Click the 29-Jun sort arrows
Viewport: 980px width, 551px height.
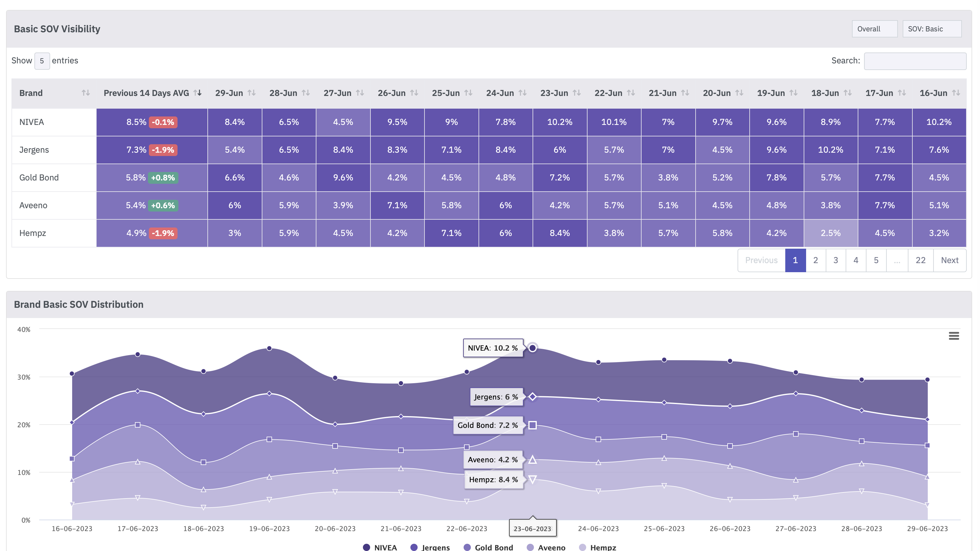point(251,93)
